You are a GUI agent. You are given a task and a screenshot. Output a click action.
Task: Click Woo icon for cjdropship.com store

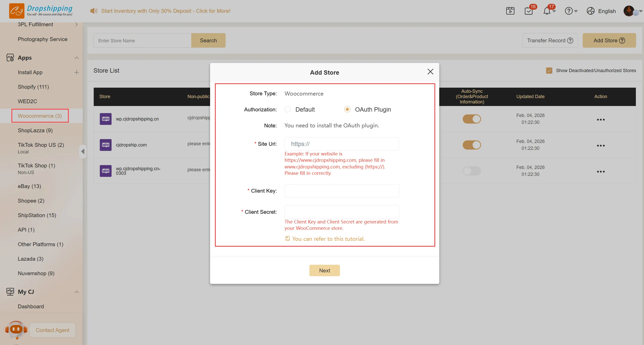105,145
